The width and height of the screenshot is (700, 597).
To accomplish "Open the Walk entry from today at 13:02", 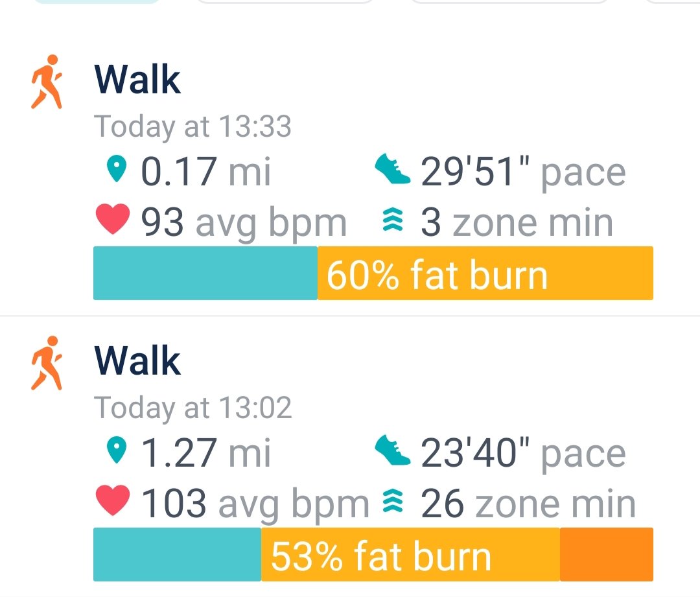I will tap(137, 361).
